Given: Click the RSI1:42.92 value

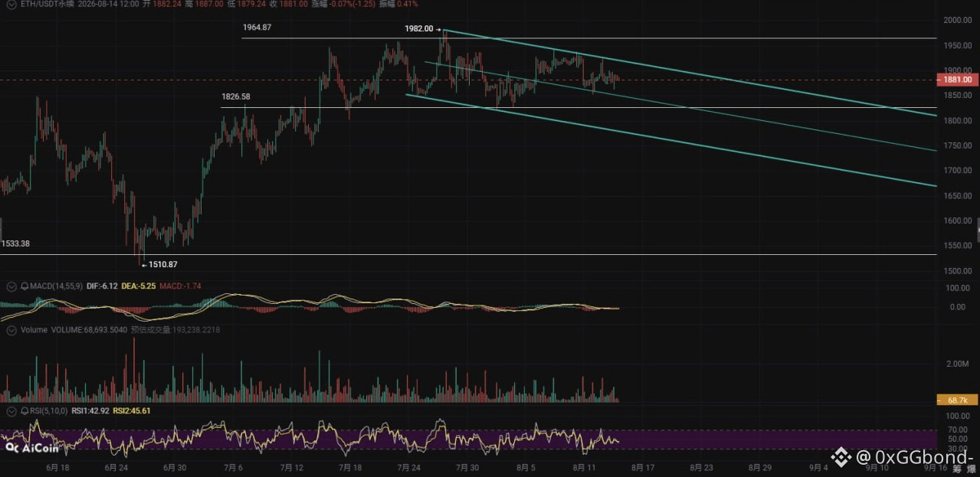Looking at the screenshot, I should pyautogui.click(x=90, y=411).
